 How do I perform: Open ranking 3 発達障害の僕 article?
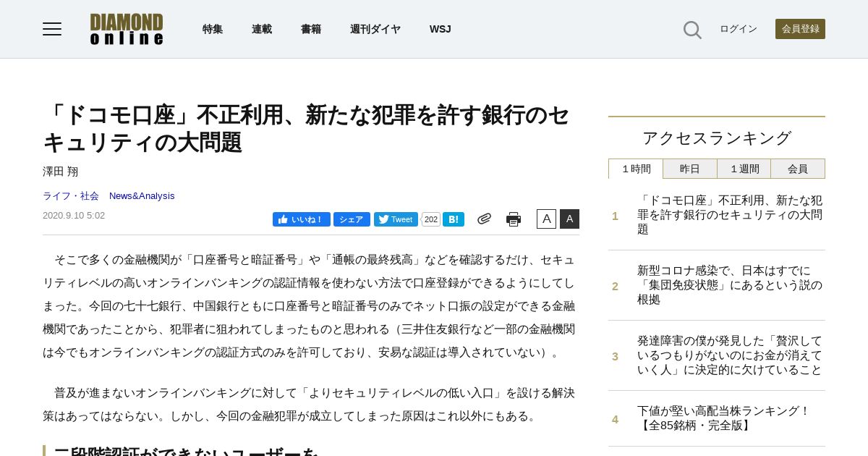click(730, 355)
